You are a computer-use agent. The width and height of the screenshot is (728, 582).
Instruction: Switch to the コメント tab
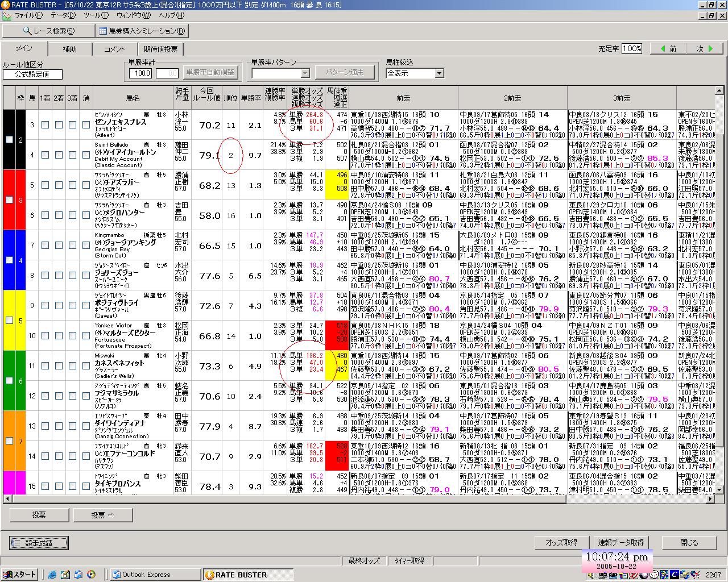point(114,49)
